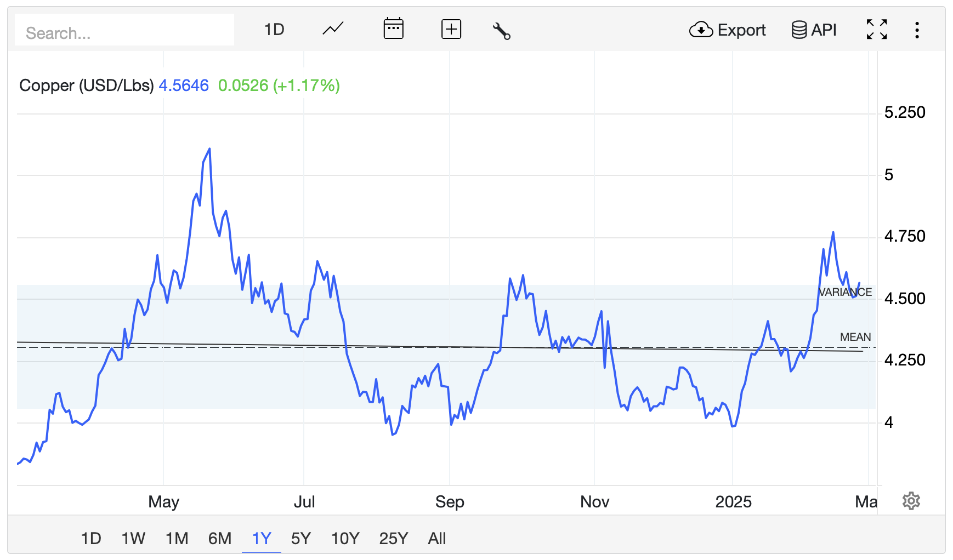Open chart settings gear icon
Viewport: 953px width, 560px height.
[911, 501]
